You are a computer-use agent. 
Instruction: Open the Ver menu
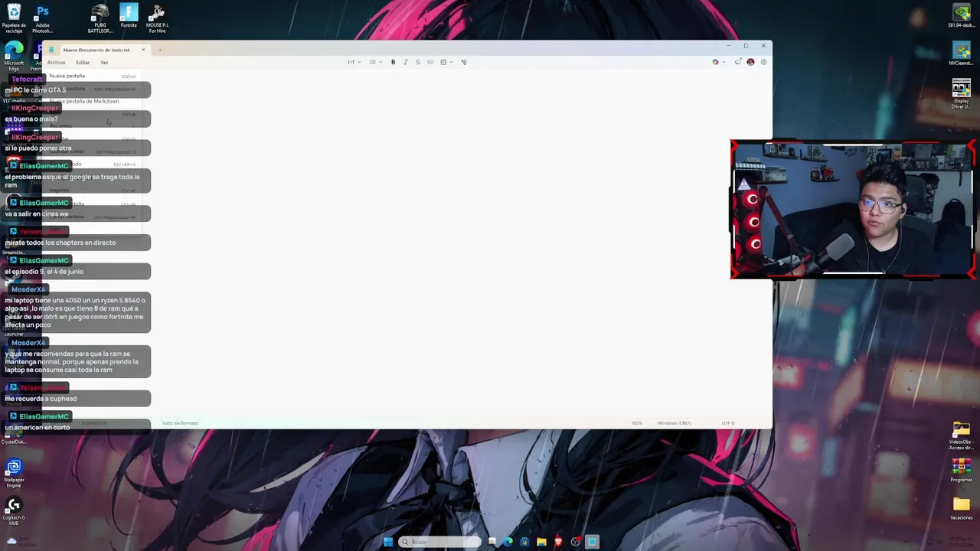tap(104, 62)
